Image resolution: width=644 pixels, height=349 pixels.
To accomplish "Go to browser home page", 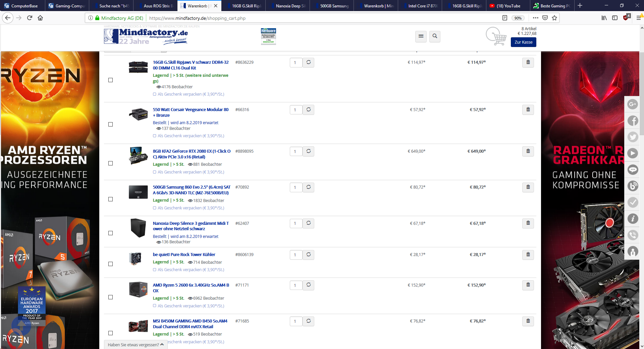I will coord(40,18).
